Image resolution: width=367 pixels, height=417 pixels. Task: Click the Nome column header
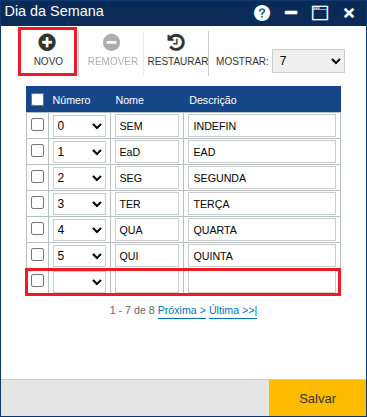point(130,100)
